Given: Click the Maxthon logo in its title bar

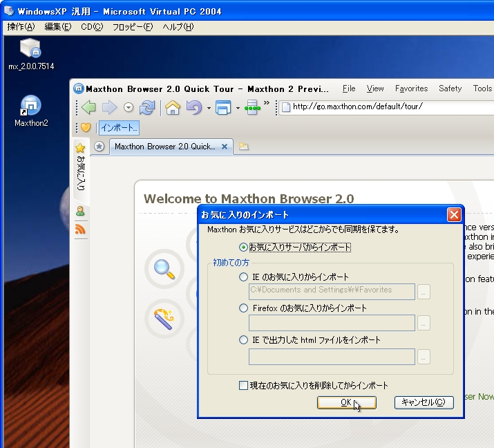Looking at the screenshot, I should tap(79, 88).
